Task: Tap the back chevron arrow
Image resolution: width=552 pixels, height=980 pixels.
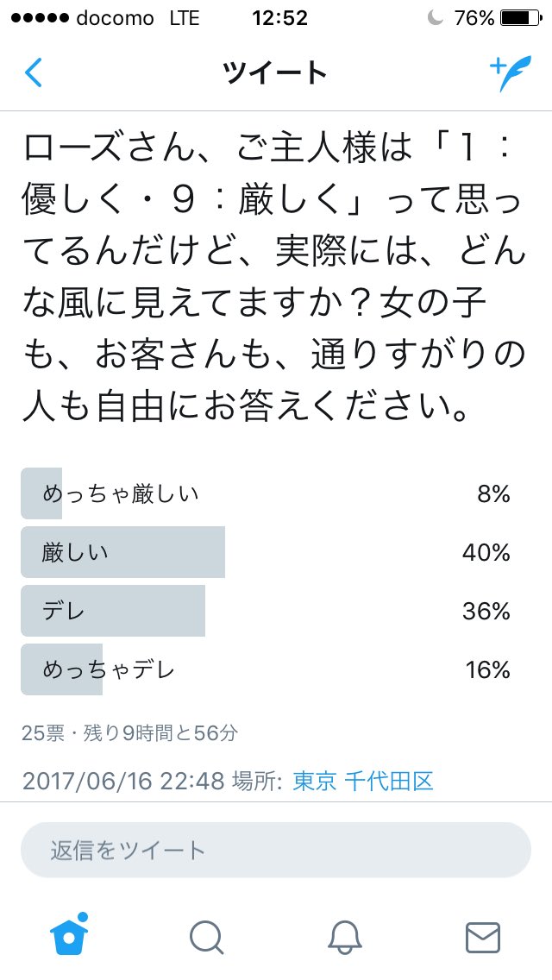Action: coord(33,73)
